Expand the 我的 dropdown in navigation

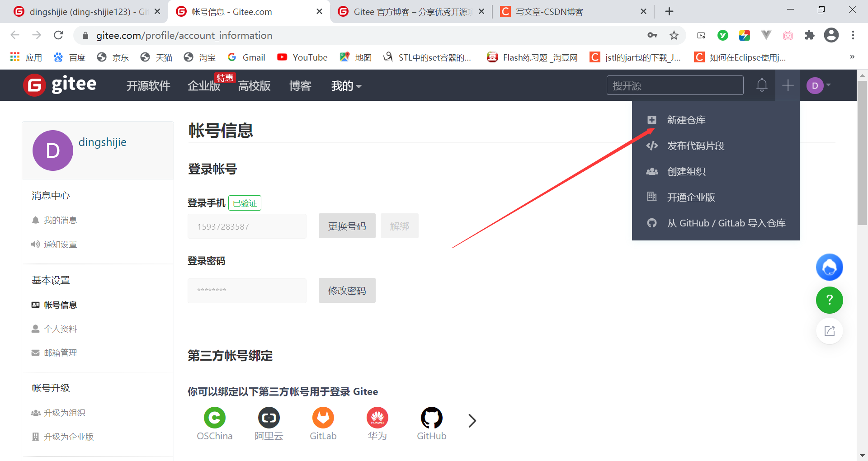coord(346,86)
